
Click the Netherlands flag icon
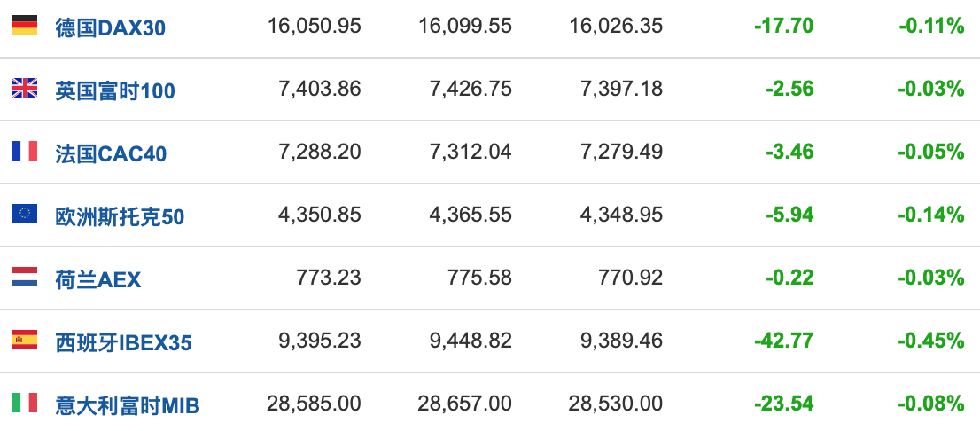coord(24,278)
